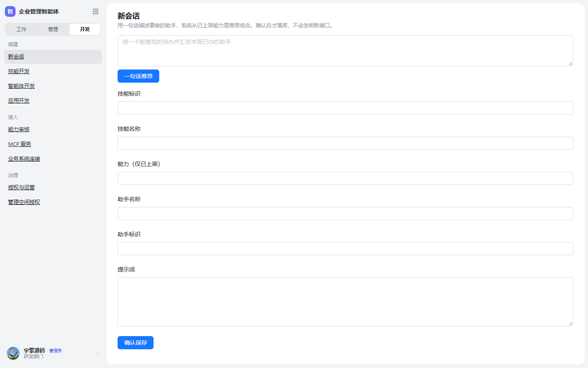The height and width of the screenshot is (368, 588).
Task: Select the 开发 tab
Action: 85,29
